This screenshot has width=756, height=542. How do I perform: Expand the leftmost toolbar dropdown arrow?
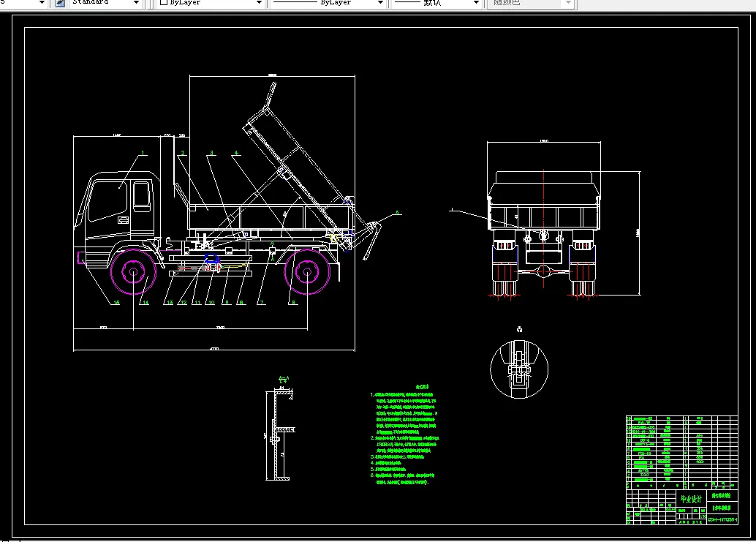pos(42,3)
